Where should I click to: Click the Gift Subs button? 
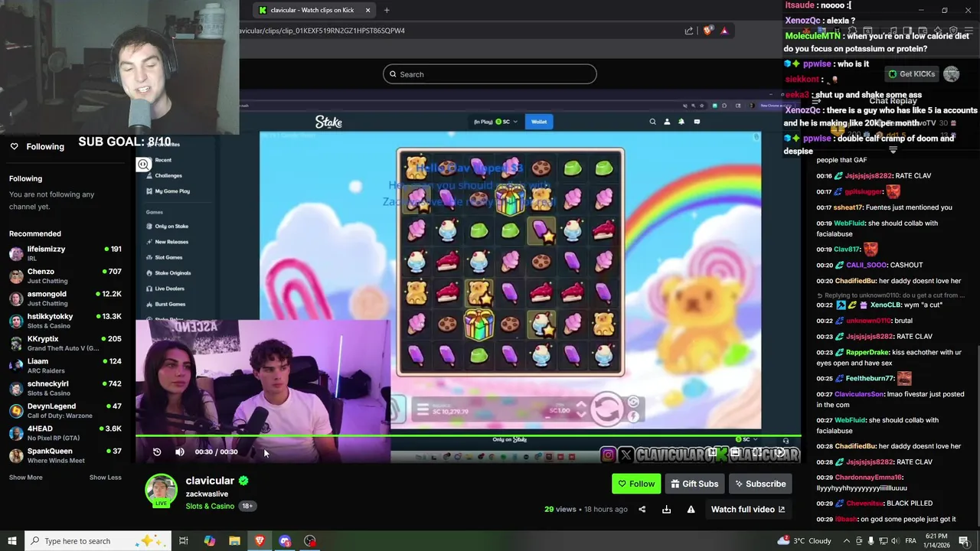coord(694,484)
